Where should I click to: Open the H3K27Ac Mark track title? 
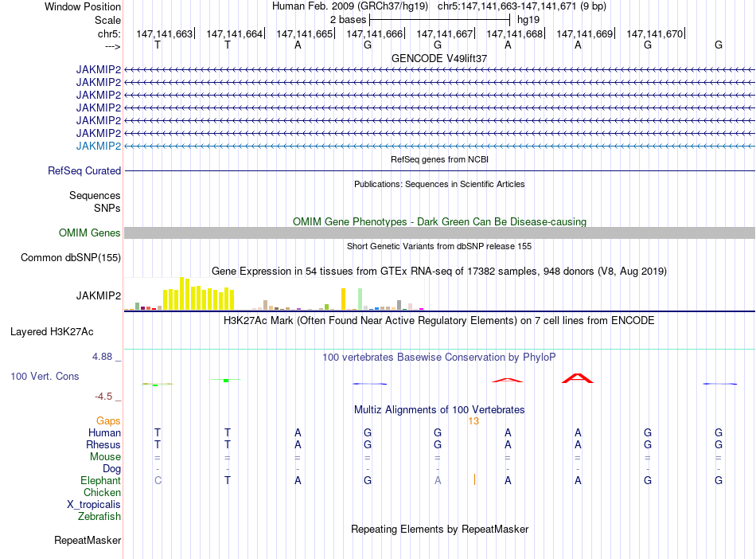point(438,321)
